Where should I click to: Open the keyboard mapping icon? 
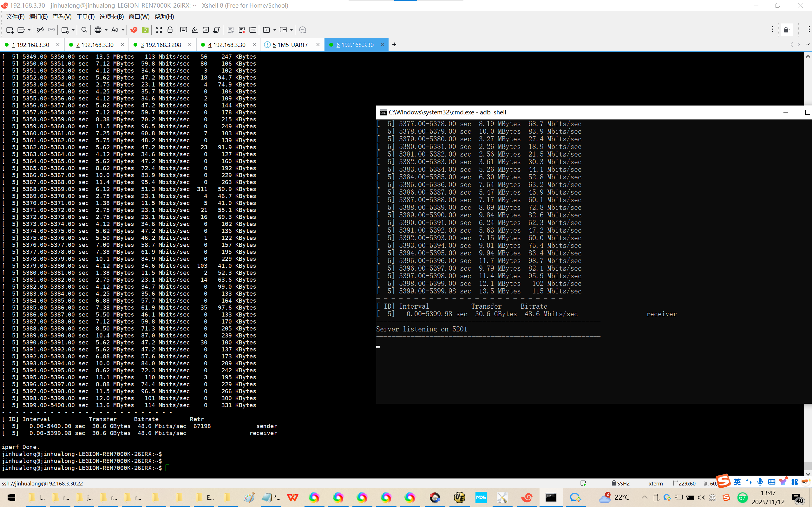(x=184, y=30)
